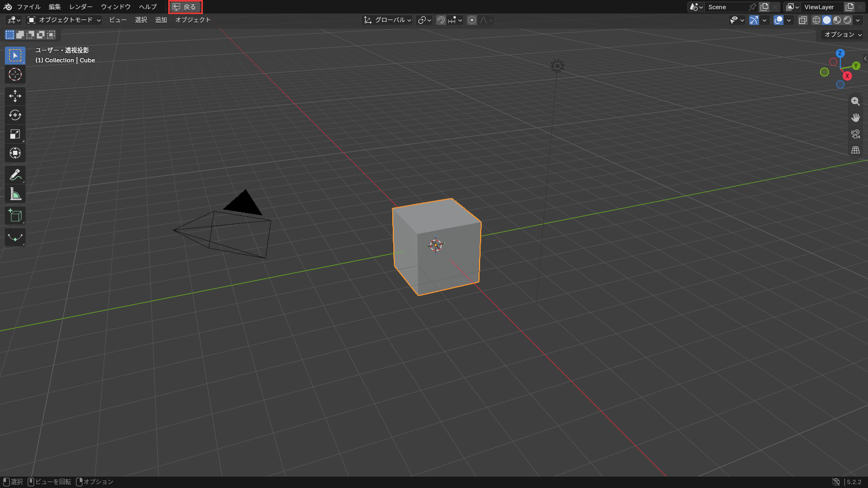
Task: Switch to wireframe viewport shading
Action: [x=816, y=20]
